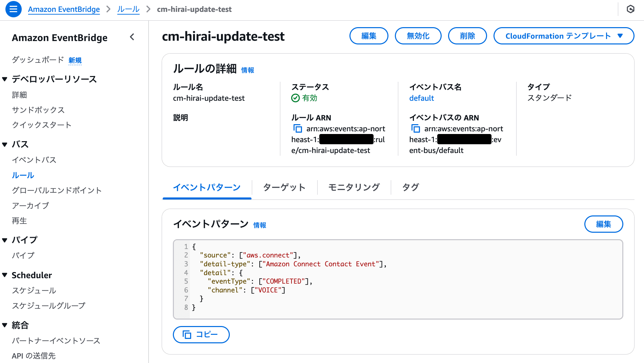This screenshot has height=363, width=644.
Task: Click the 無効化 button
Action: coord(418,36)
